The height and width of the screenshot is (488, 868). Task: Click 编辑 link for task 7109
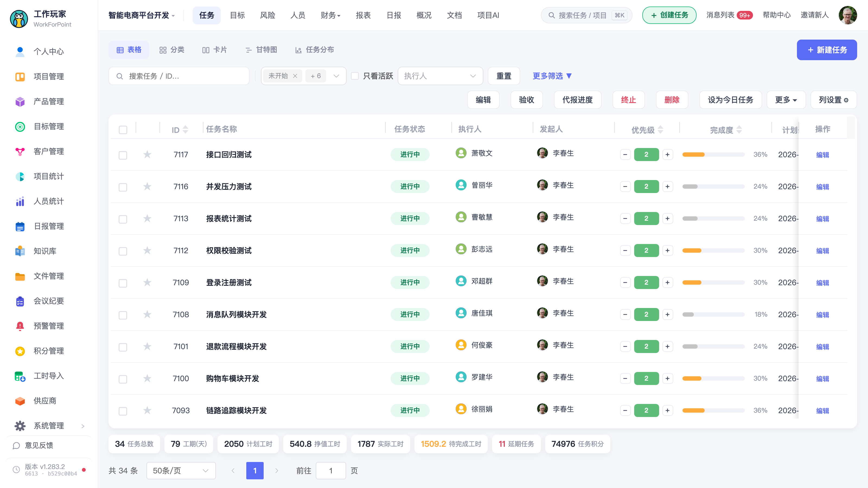click(x=822, y=283)
